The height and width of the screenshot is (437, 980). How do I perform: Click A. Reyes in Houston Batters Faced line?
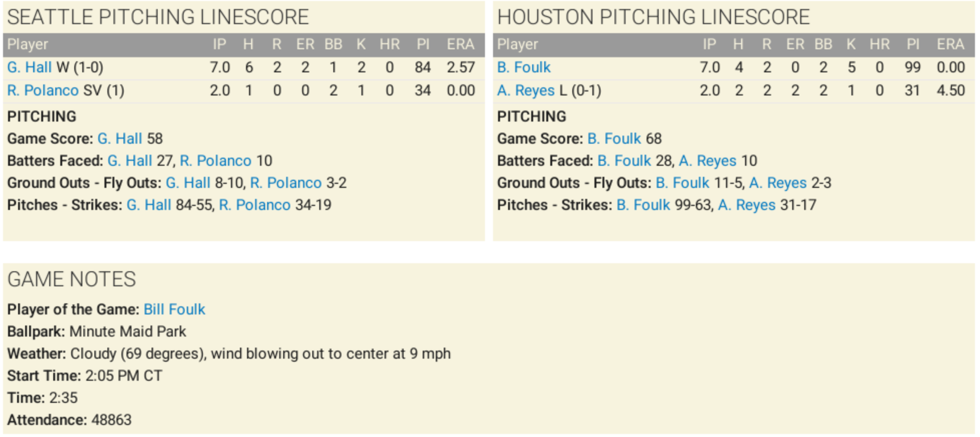(707, 161)
